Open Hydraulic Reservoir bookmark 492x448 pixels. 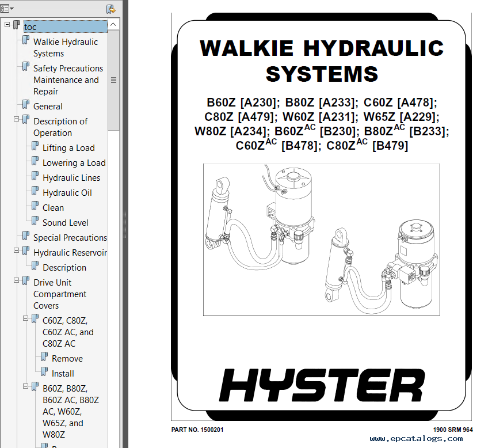tap(70, 253)
